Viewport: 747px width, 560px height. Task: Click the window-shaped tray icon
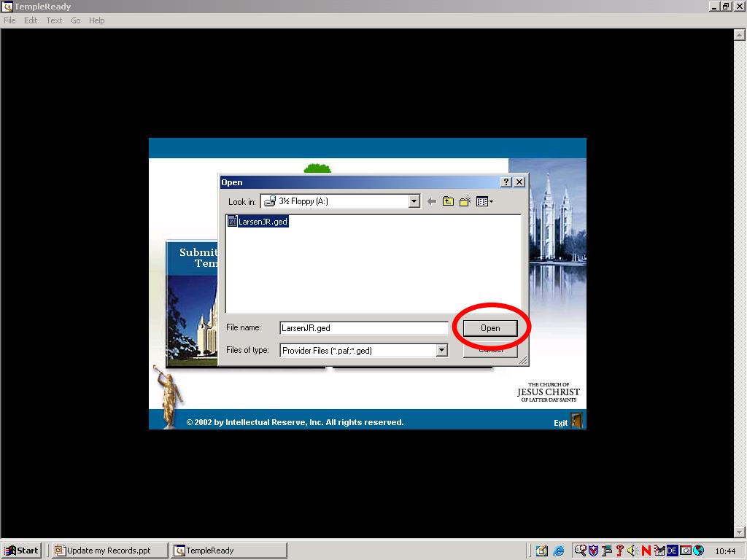(x=686, y=551)
